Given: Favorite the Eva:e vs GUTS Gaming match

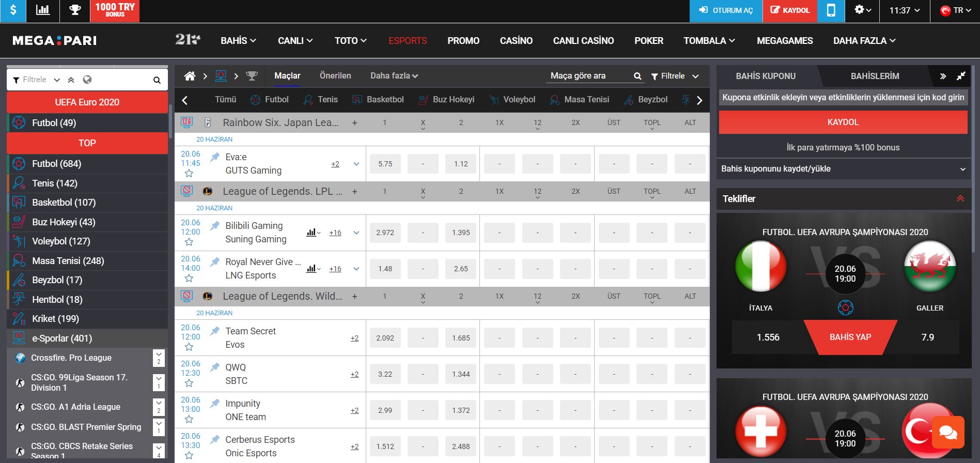Looking at the screenshot, I should (x=189, y=174).
